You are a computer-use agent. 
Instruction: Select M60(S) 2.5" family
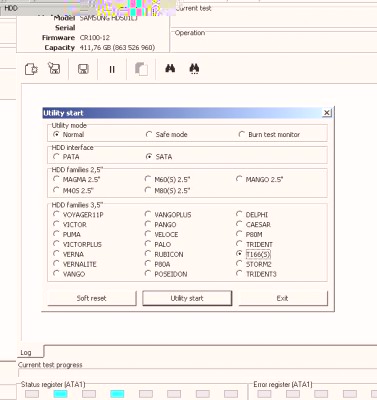click(148, 179)
